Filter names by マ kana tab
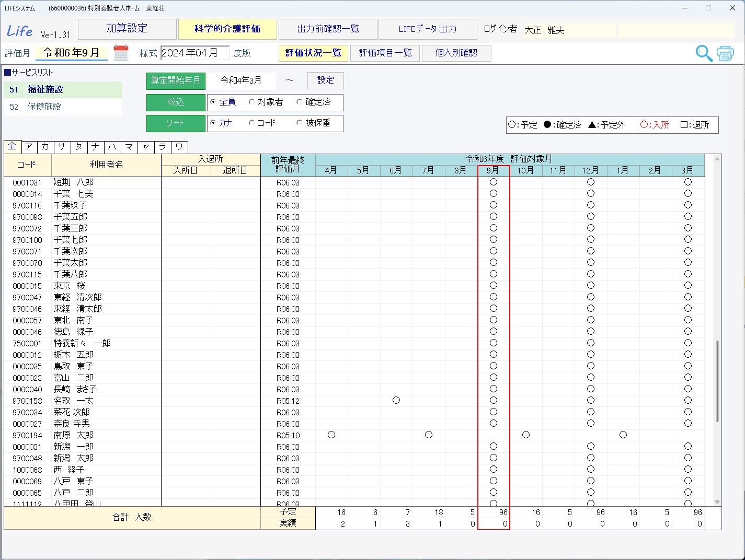The height and width of the screenshot is (560, 745). [x=129, y=147]
